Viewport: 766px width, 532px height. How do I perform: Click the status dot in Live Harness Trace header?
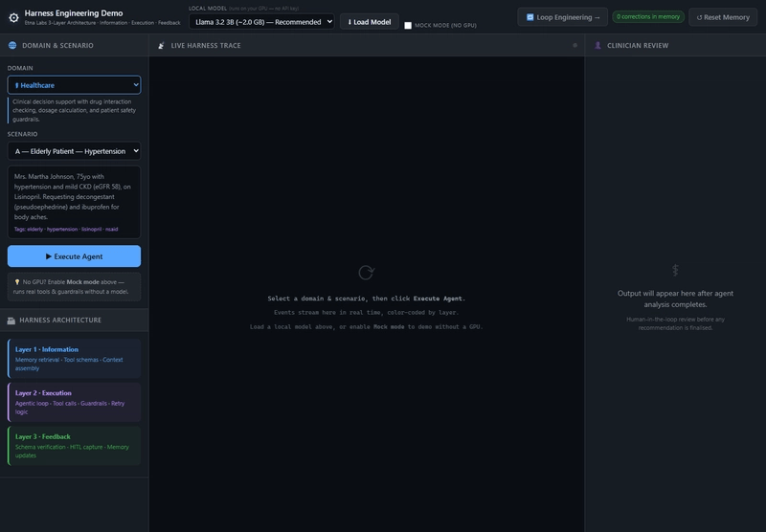[x=575, y=45]
